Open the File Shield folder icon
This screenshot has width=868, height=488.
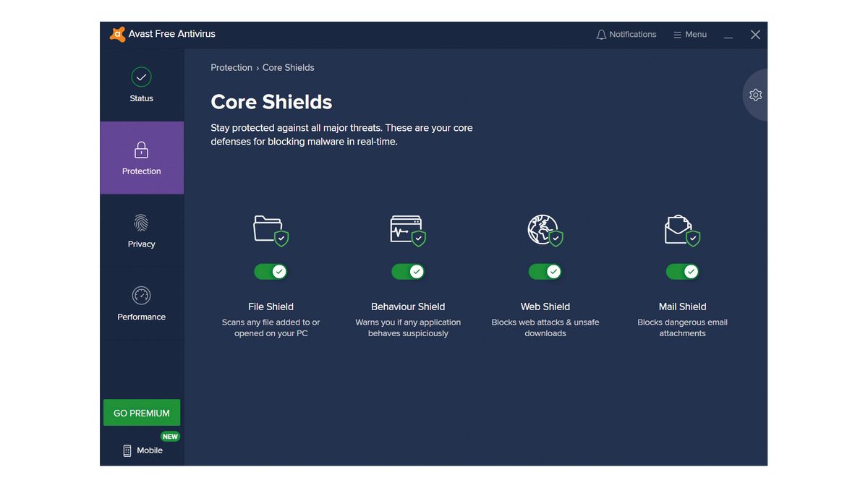(271, 229)
